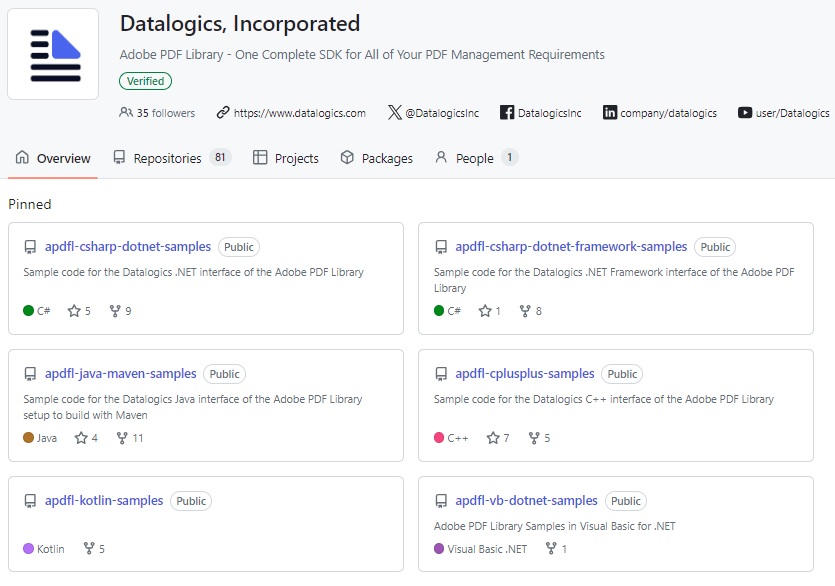835x586 pixels.
Task: View forks of apdfl-kotlin-samples
Action: [95, 549]
